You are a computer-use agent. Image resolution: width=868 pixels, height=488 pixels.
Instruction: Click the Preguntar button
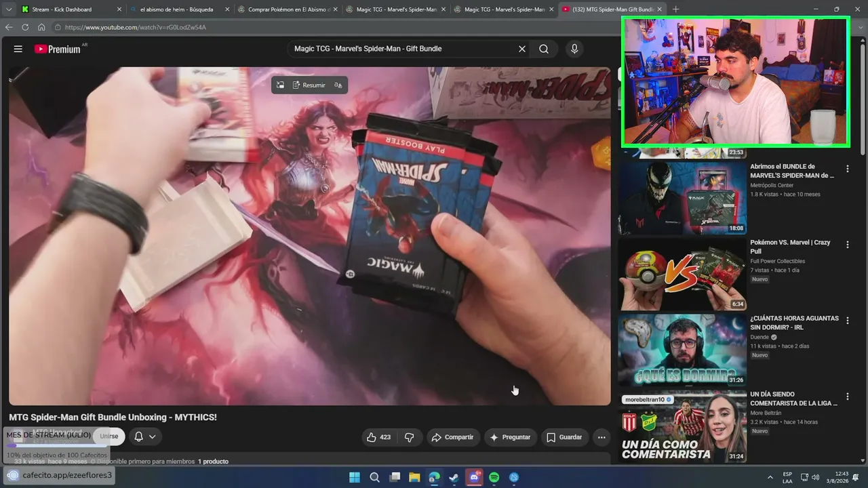point(511,437)
